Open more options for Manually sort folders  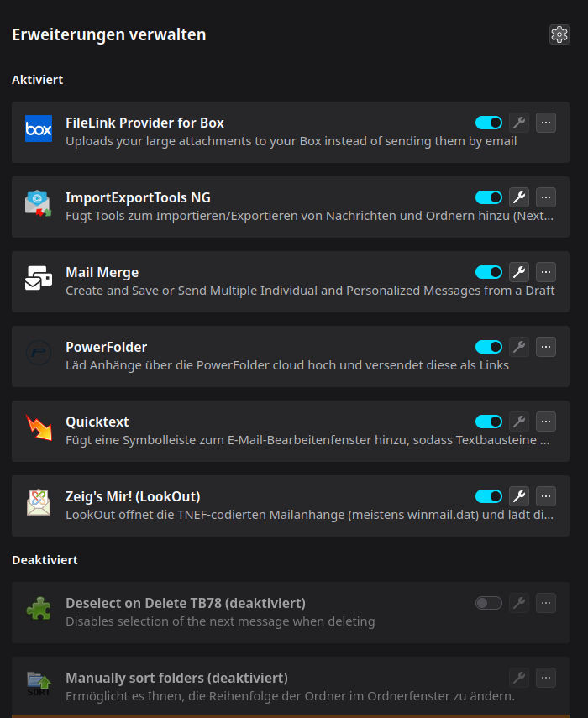coord(546,678)
